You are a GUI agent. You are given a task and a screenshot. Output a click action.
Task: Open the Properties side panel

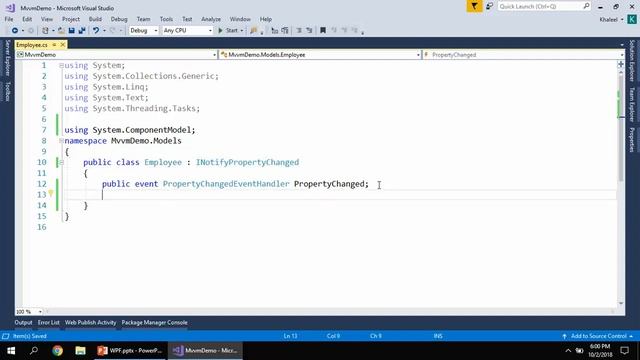pos(632,140)
